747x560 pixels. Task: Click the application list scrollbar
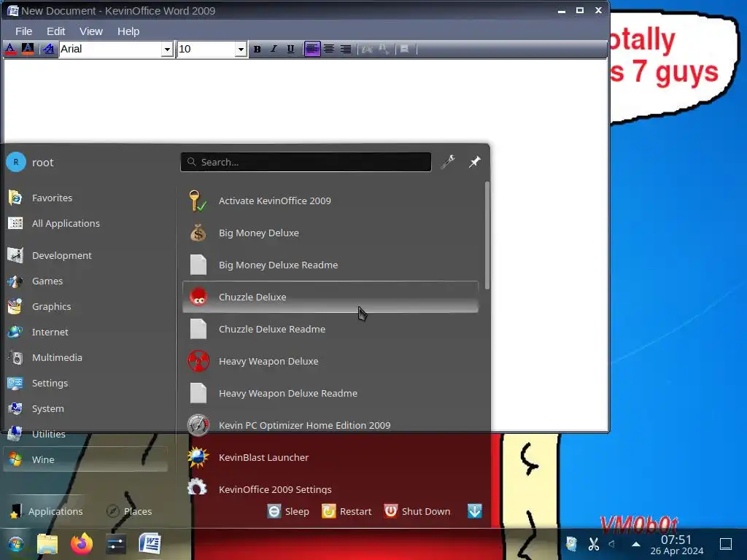click(487, 236)
